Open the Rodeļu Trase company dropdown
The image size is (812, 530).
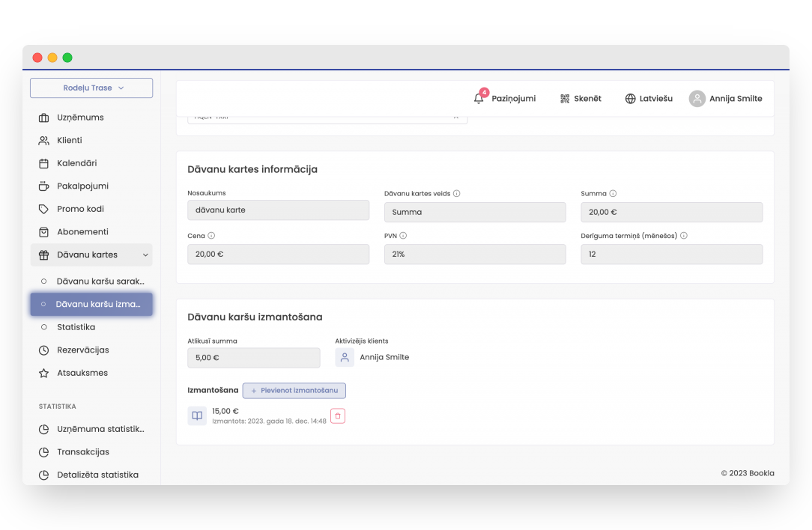click(91, 88)
